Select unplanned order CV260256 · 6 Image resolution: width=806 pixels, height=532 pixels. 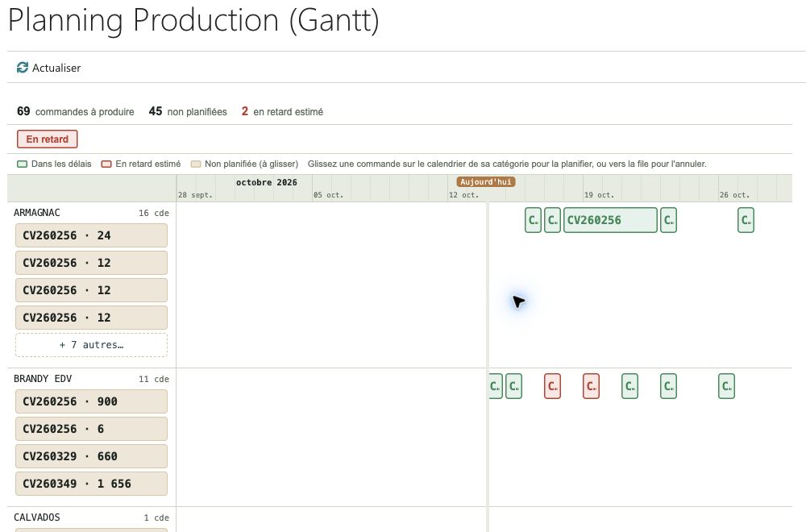pos(92,429)
